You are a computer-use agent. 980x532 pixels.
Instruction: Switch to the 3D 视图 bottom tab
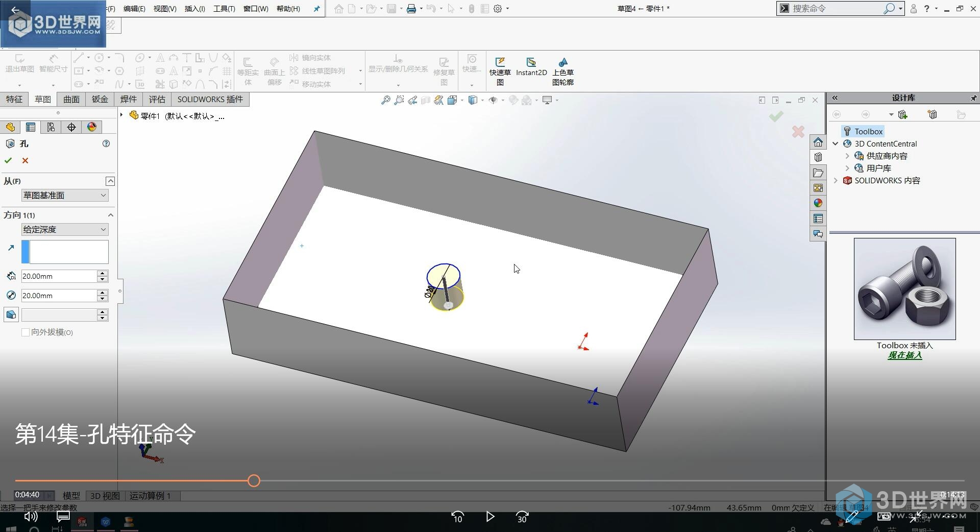(x=105, y=496)
